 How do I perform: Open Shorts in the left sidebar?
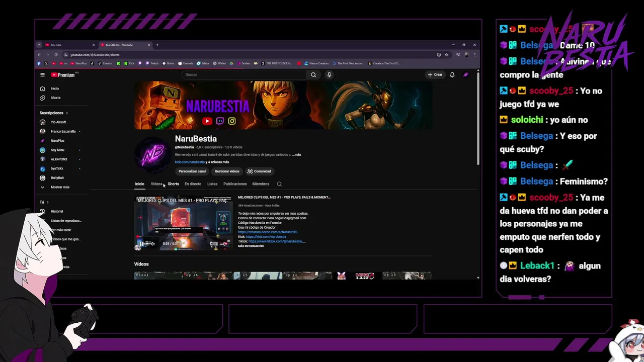coord(50,98)
